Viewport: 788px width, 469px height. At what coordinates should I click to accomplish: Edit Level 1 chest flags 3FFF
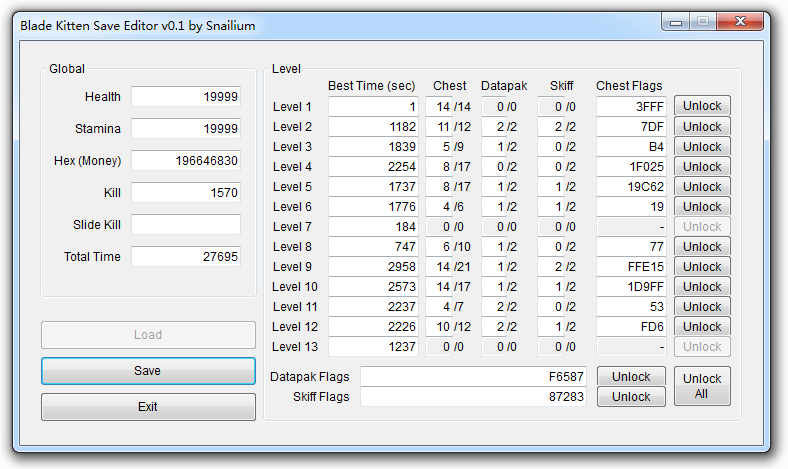[x=632, y=107]
